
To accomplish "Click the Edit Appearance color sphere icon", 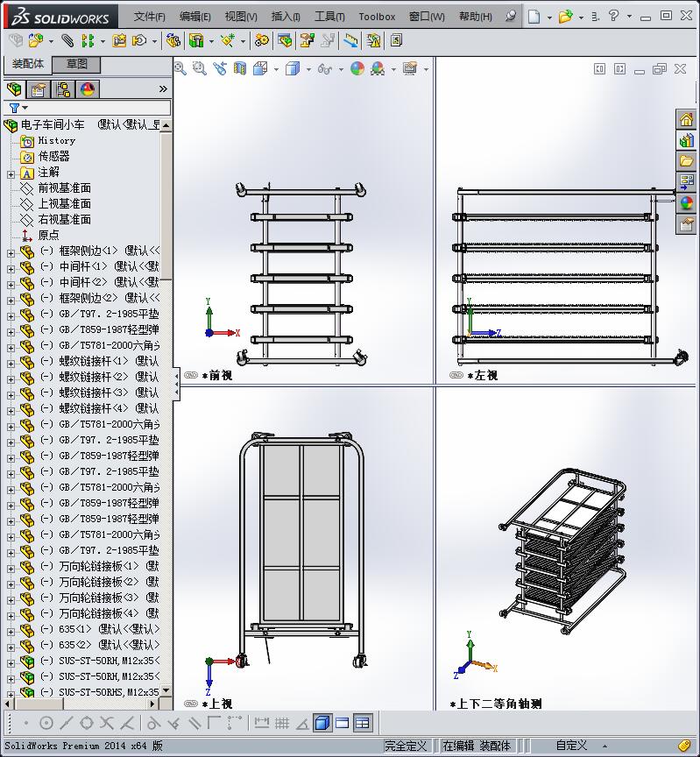I will pos(357,68).
